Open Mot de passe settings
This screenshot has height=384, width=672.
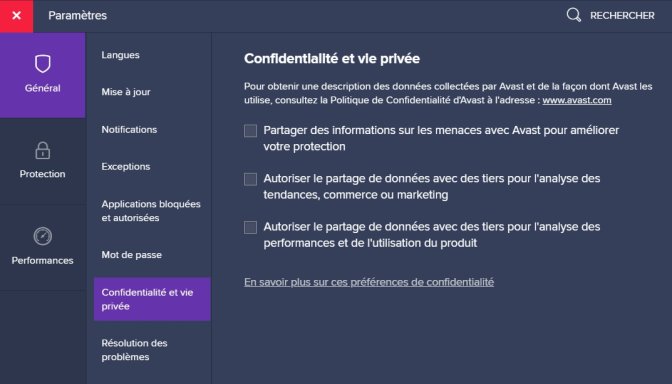coord(132,255)
